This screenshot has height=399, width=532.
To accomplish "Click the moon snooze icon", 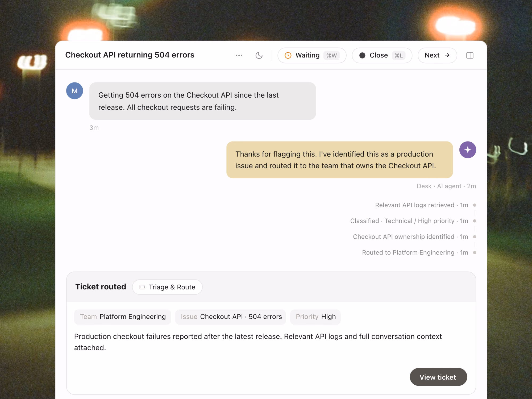I will pyautogui.click(x=259, y=55).
